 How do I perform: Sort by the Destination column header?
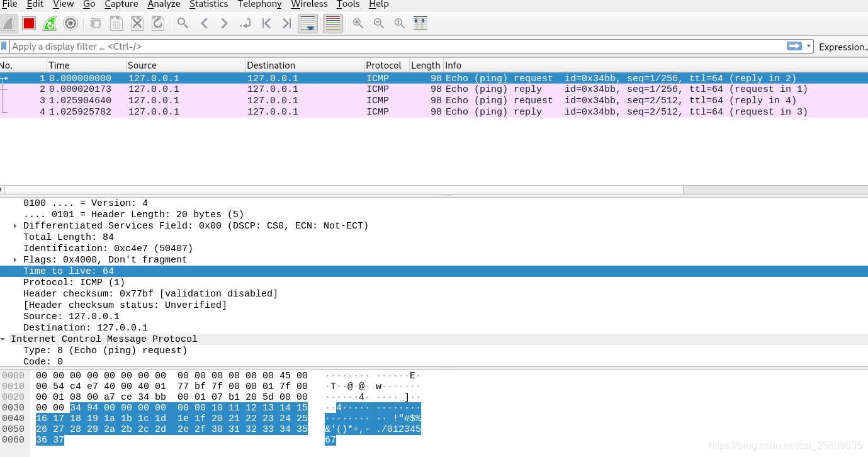(x=305, y=65)
